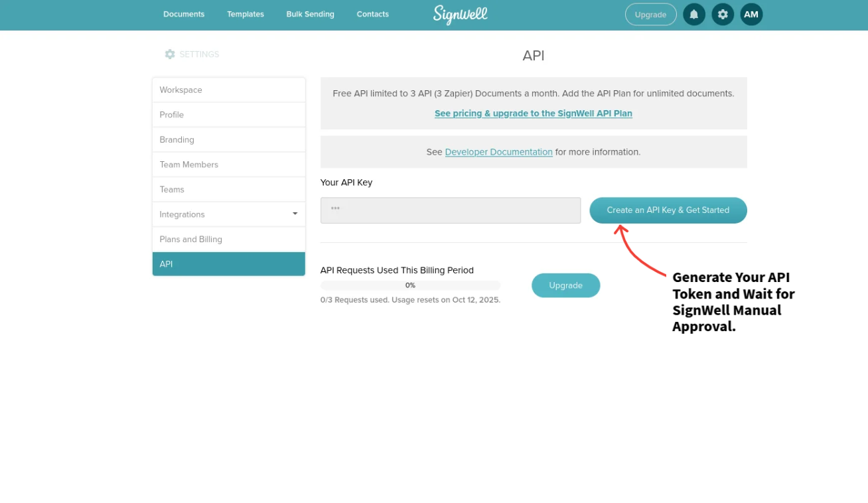Switch to the Templates section
The width and height of the screenshot is (868, 503).
pyautogui.click(x=245, y=14)
